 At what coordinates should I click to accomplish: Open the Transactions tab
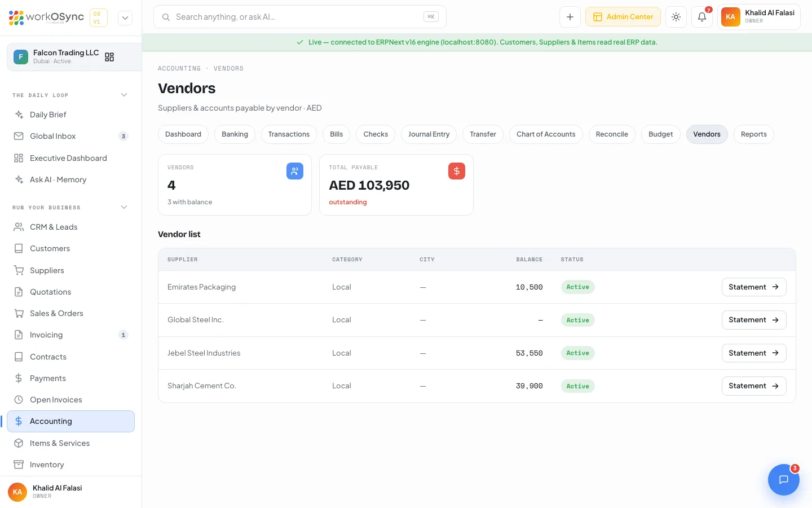[x=289, y=134]
